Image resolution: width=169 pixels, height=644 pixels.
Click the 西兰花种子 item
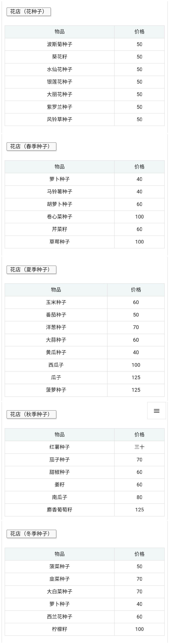[60, 617]
